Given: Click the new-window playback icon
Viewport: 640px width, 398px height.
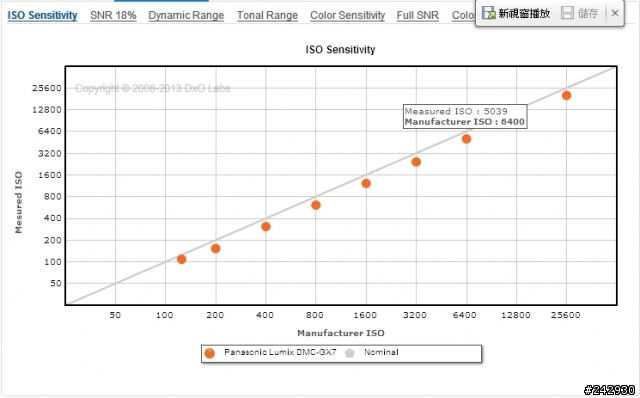Looking at the screenshot, I should tap(488, 13).
